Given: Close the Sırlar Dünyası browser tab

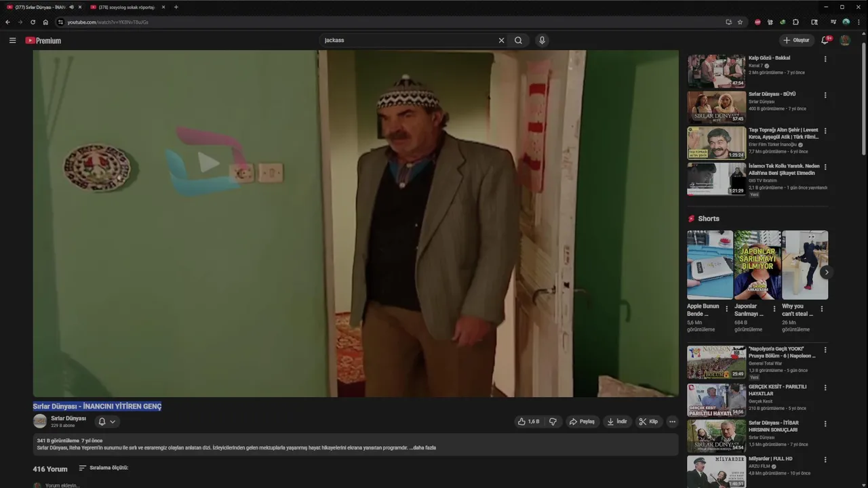Looking at the screenshot, I should [80, 7].
